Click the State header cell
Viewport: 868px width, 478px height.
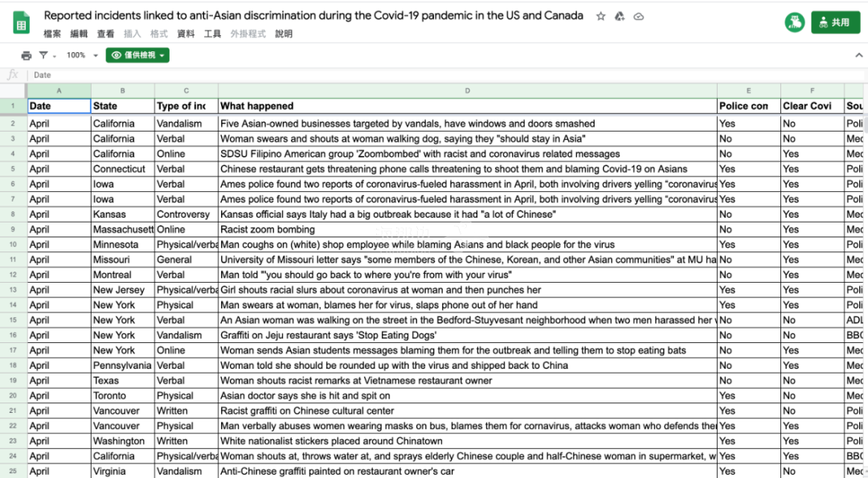point(123,106)
